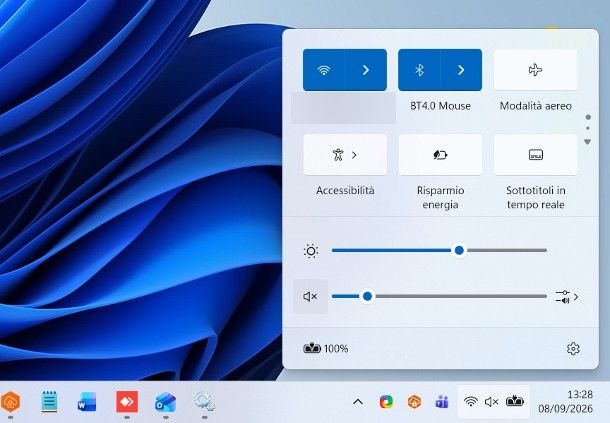Viewport: 610px width, 423px height.
Task: Open Wi-Fi network list chevron
Action: pos(366,70)
